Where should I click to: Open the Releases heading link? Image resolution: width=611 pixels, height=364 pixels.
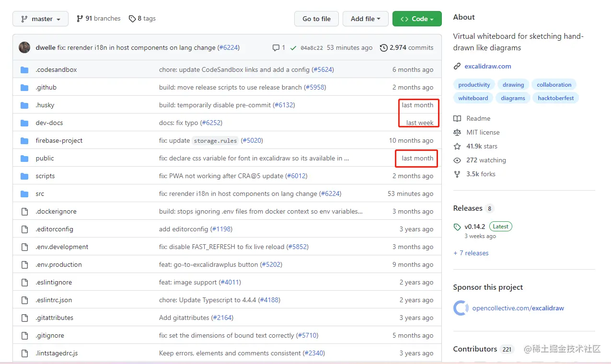[x=468, y=208]
